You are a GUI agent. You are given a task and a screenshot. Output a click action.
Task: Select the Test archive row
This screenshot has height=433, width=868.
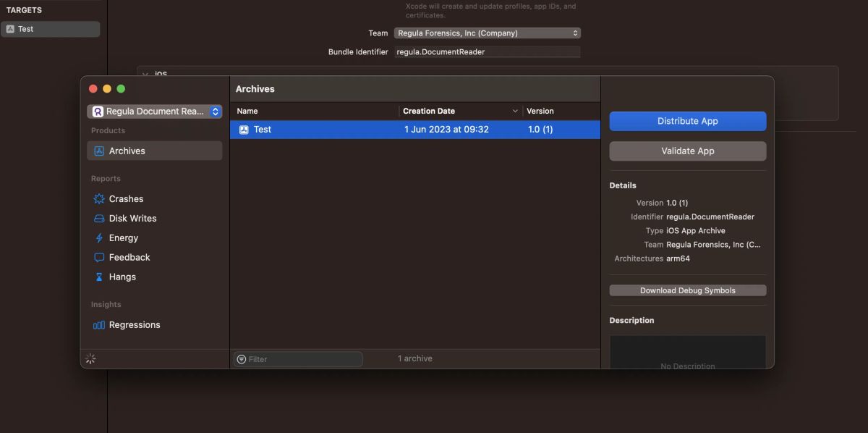click(415, 130)
